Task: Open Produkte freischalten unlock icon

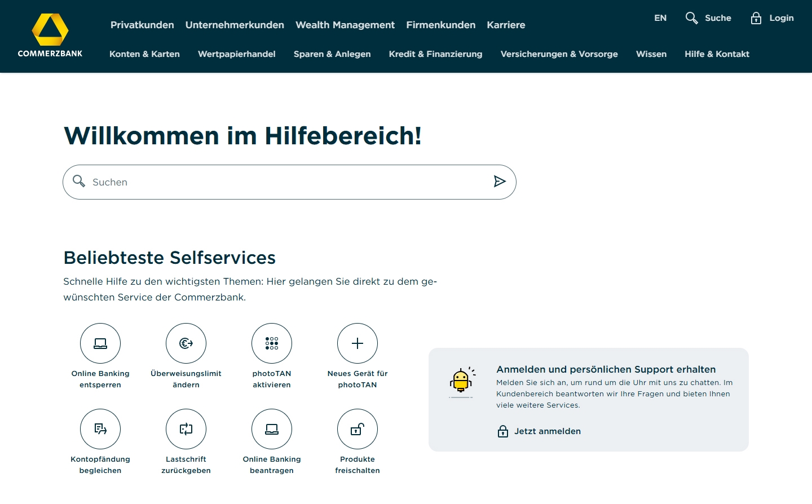Action: [x=358, y=429]
